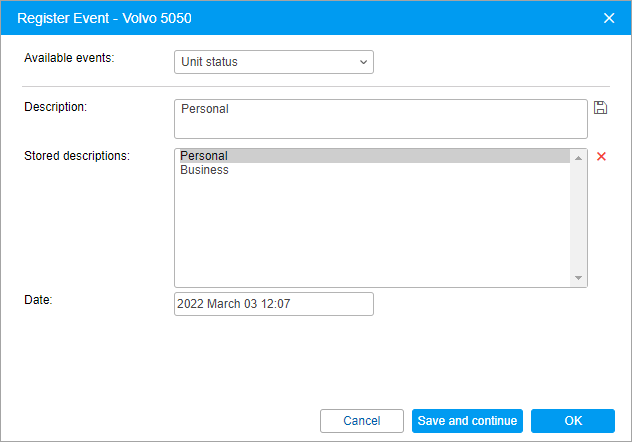
Task: Click Save and continue
Action: pos(467,421)
